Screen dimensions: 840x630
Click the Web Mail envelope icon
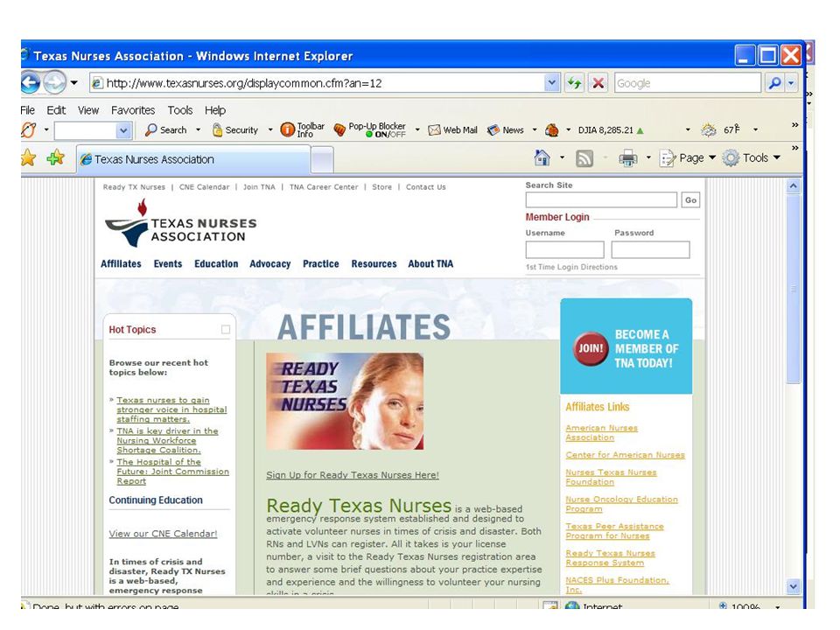click(452, 129)
